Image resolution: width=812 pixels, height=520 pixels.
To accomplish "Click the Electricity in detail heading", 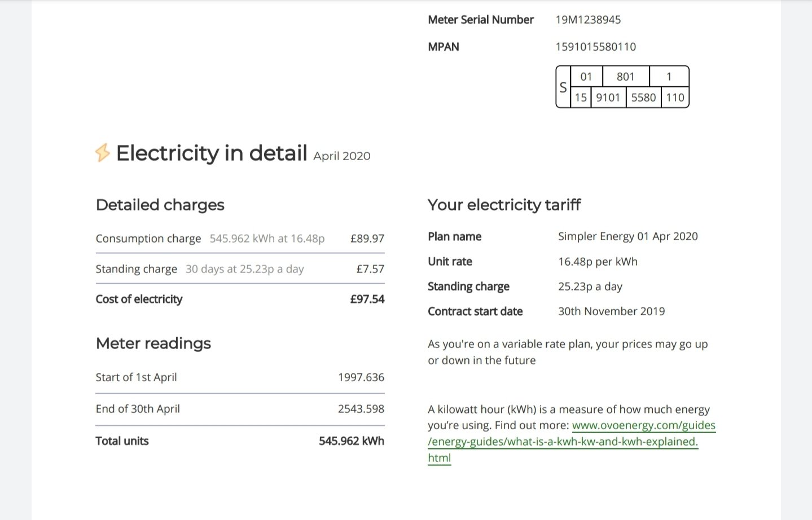I will pyautogui.click(x=212, y=153).
